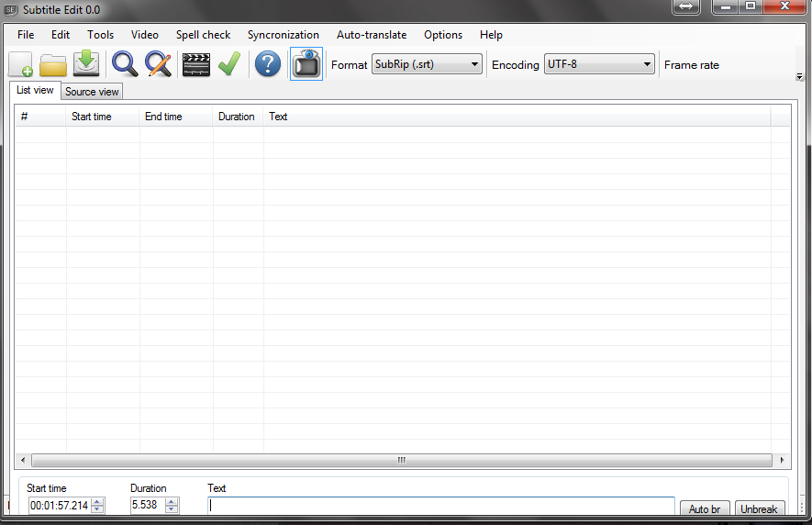Viewport: 812px width, 525px height.
Task: Click the Duration spinner arrows
Action: pos(172,506)
